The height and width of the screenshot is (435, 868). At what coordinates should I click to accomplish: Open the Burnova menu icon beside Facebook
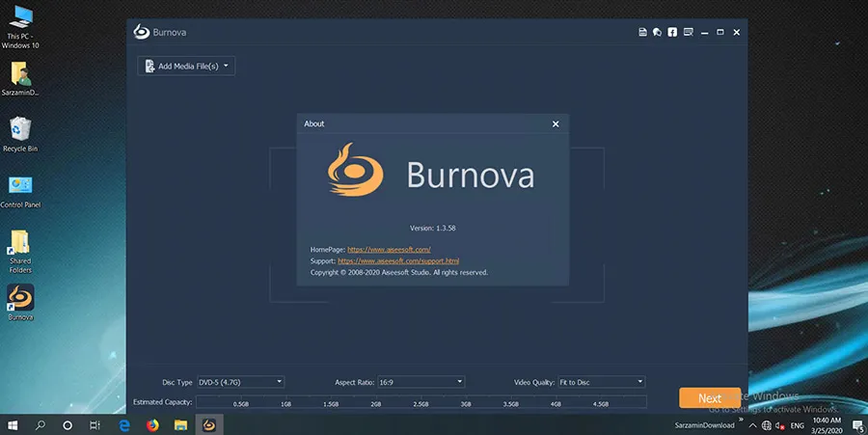coord(688,32)
